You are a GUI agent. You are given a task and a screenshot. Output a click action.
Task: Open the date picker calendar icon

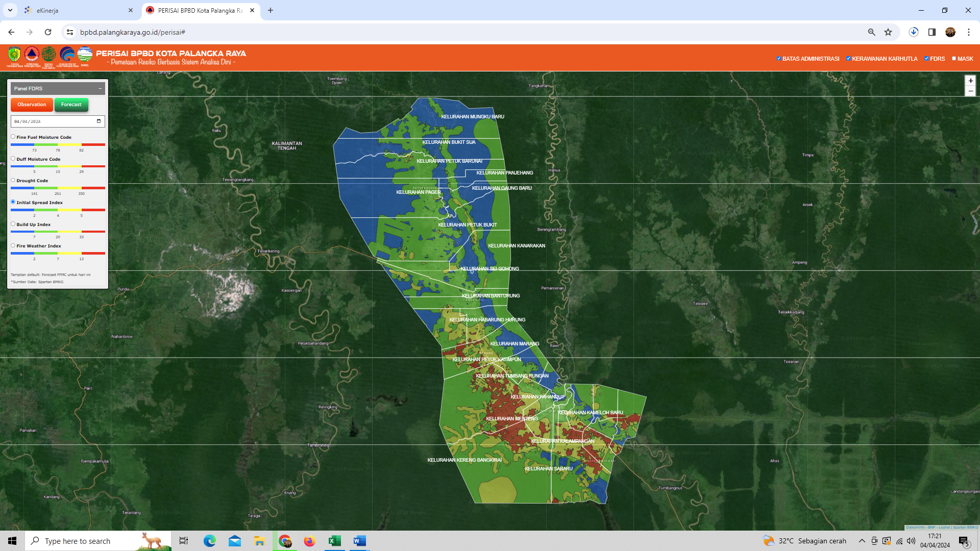(99, 121)
